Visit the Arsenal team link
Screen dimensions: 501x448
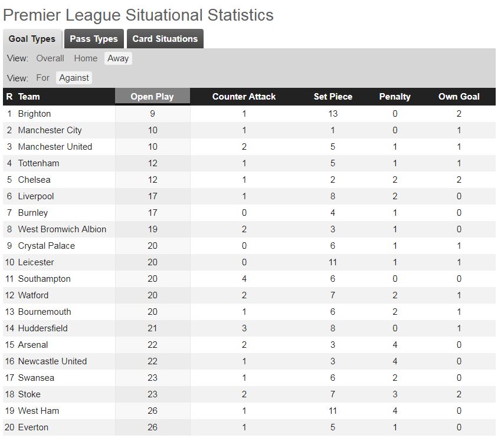pos(33,345)
